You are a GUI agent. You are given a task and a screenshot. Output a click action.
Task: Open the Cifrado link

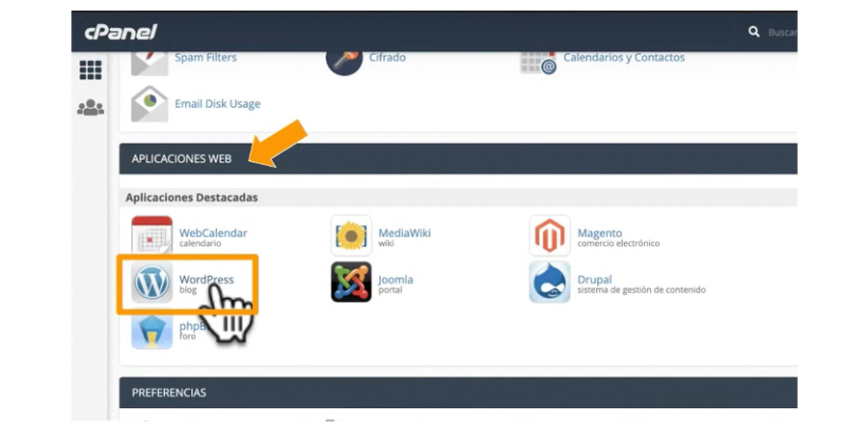tap(387, 58)
